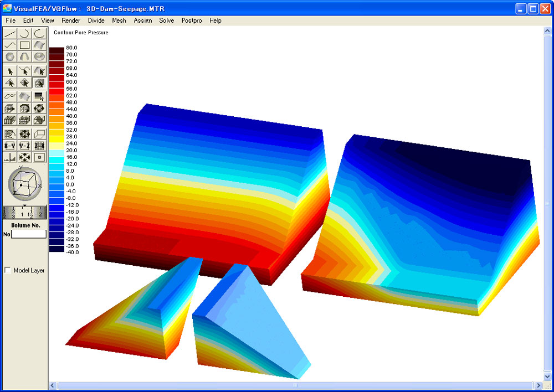The height and width of the screenshot is (392, 554).
Task: Click the double curved surfaces tool
Action: coord(24,96)
